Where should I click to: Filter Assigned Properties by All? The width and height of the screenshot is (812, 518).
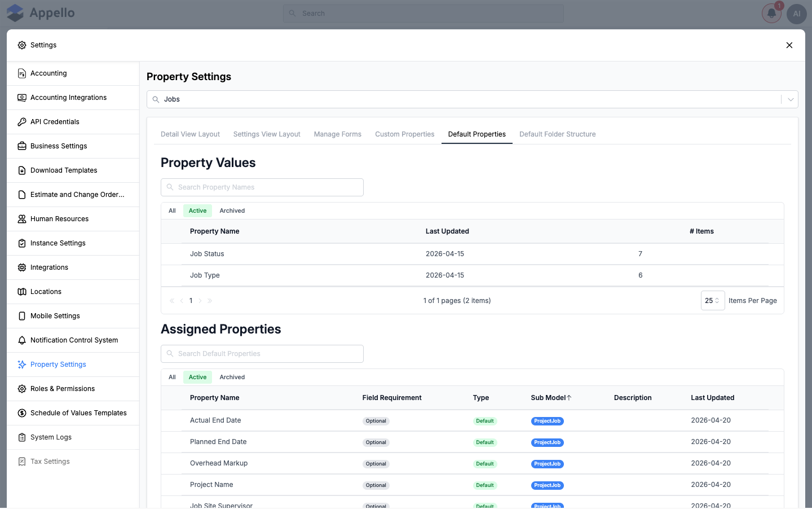tap(172, 377)
